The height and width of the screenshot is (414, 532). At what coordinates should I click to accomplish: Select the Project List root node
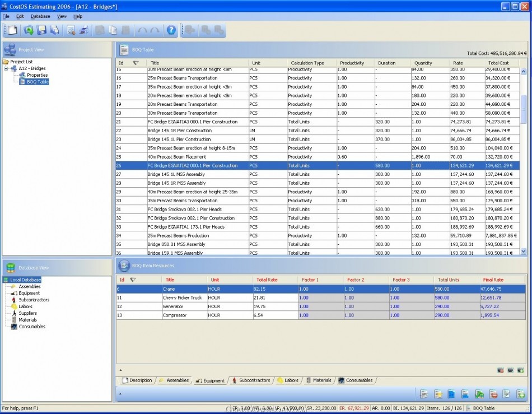click(x=21, y=62)
